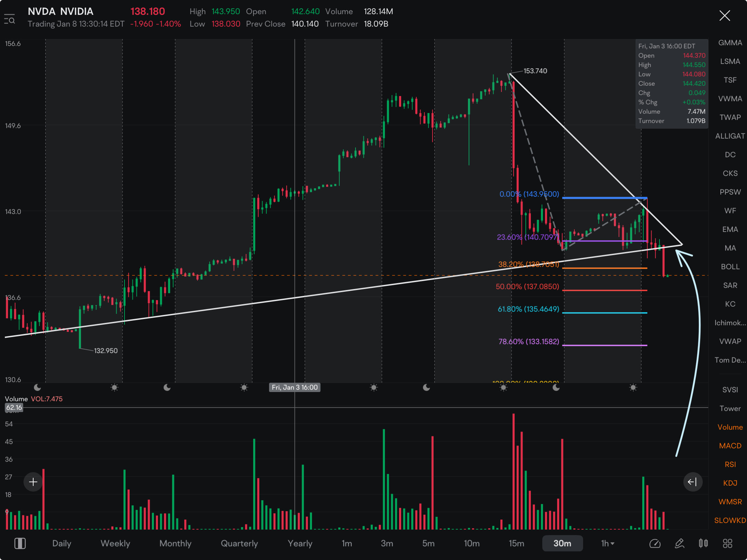Select the 30m interval
The height and width of the screenshot is (560, 747).
pyautogui.click(x=562, y=543)
